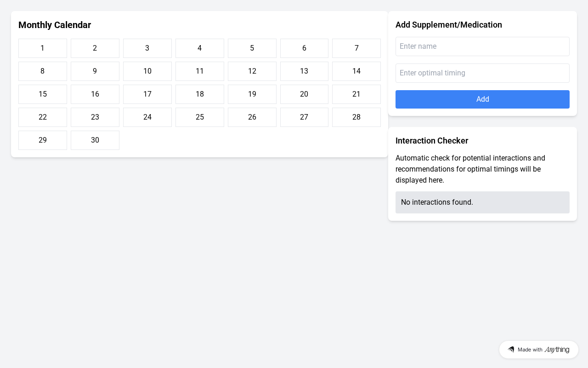Choose day 28 in the calendar
The height and width of the screenshot is (368, 588).
(x=356, y=117)
